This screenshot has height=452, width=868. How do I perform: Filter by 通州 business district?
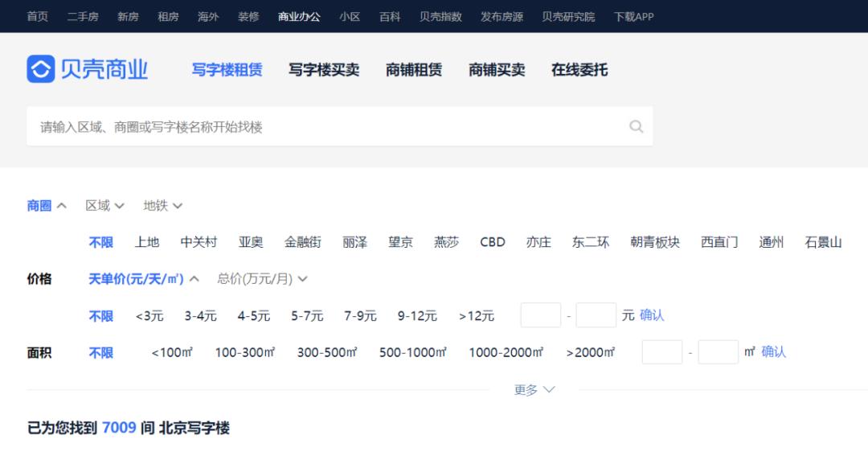click(x=771, y=242)
